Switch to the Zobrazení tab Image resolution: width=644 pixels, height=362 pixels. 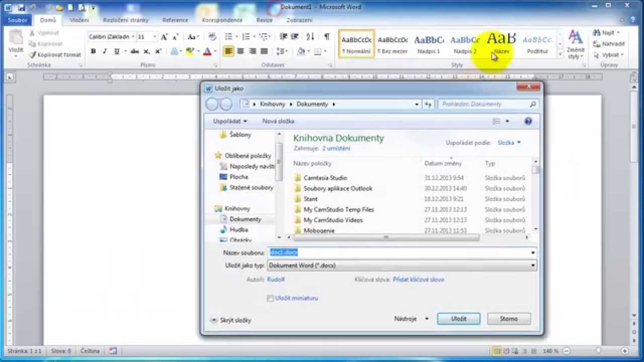click(299, 20)
